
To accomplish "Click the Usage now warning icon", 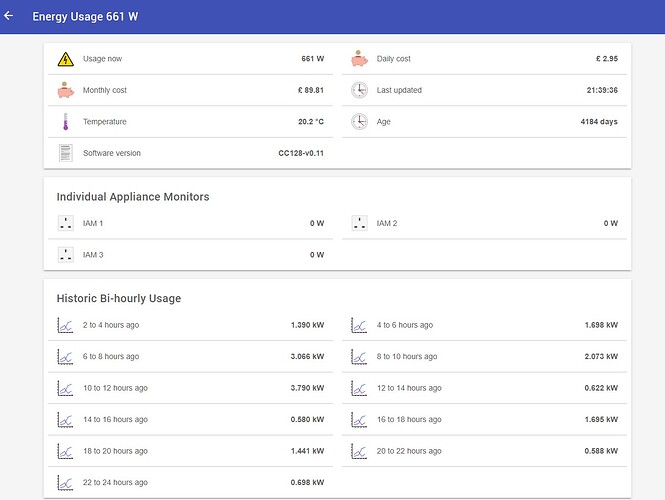I will pos(66,59).
